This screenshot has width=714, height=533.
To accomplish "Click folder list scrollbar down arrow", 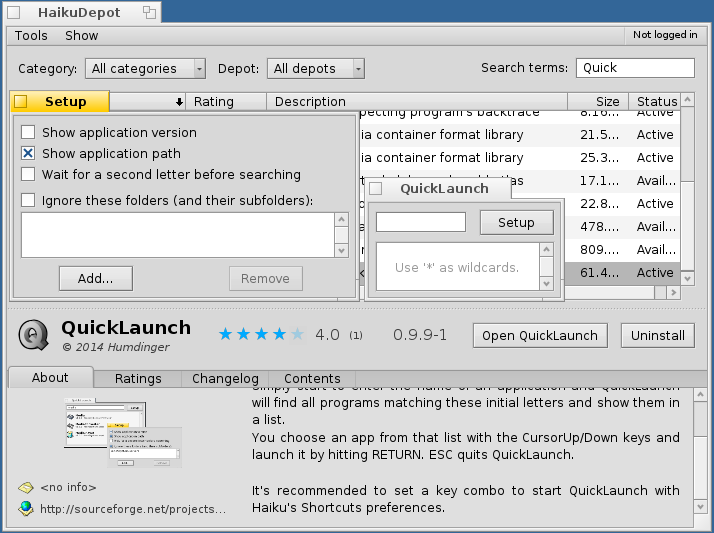I will pyautogui.click(x=342, y=250).
